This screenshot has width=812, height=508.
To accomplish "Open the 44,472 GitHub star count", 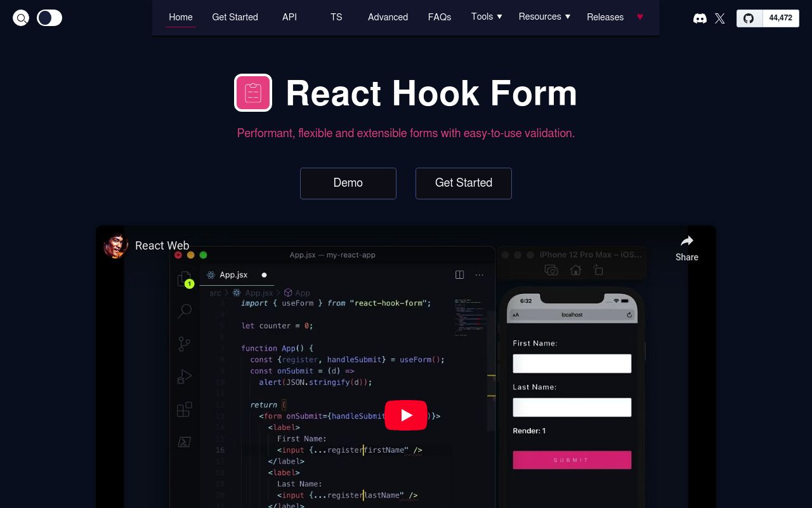I will pyautogui.click(x=780, y=18).
